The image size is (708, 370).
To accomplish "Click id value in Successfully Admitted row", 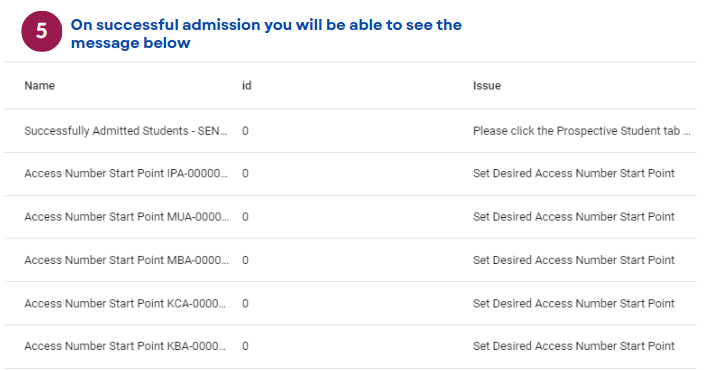I will [245, 131].
